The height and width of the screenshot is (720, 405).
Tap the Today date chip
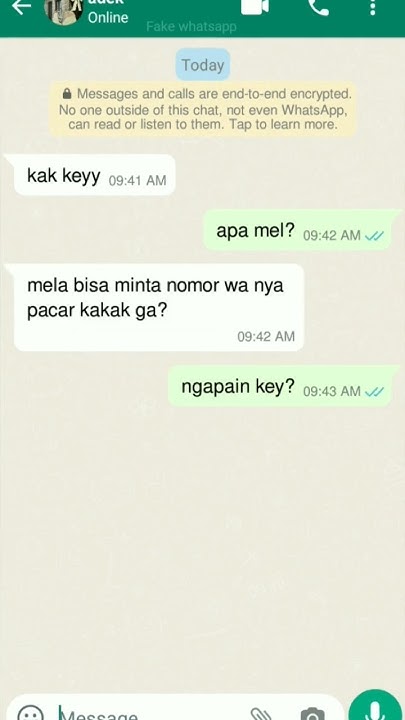tap(202, 65)
